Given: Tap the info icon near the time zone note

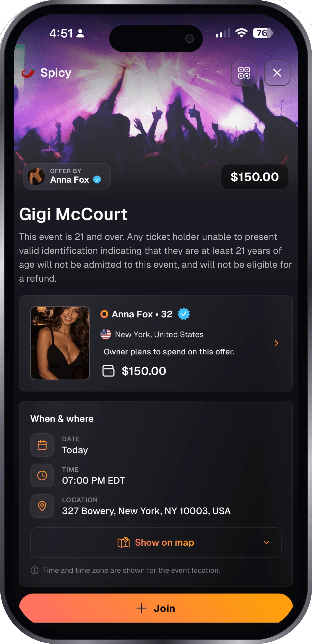Looking at the screenshot, I should point(34,570).
